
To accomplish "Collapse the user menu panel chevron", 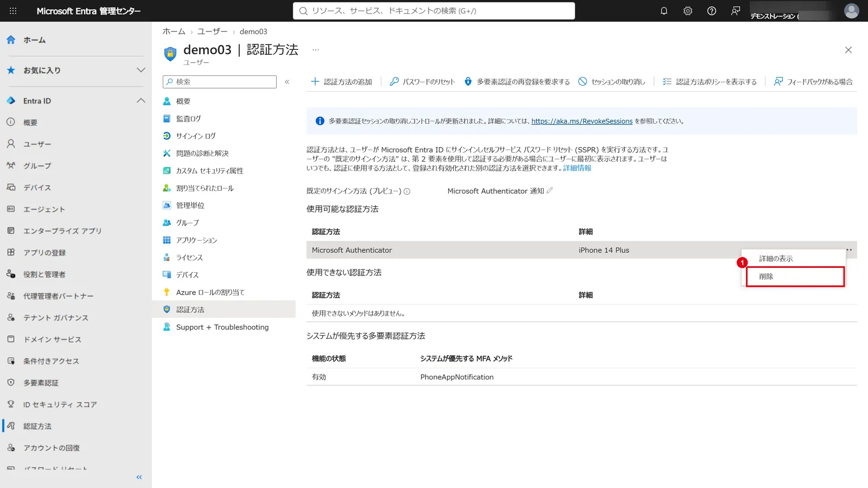I will click(x=287, y=82).
